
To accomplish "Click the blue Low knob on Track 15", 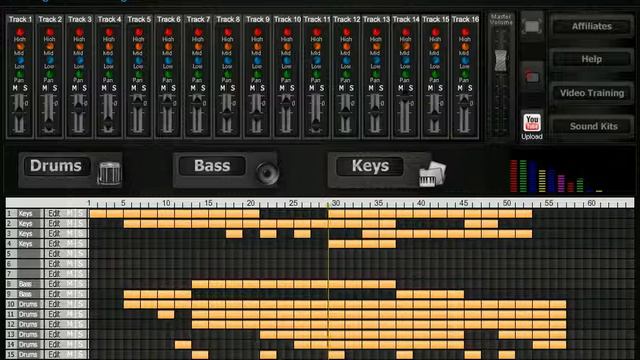I will coord(436,60).
